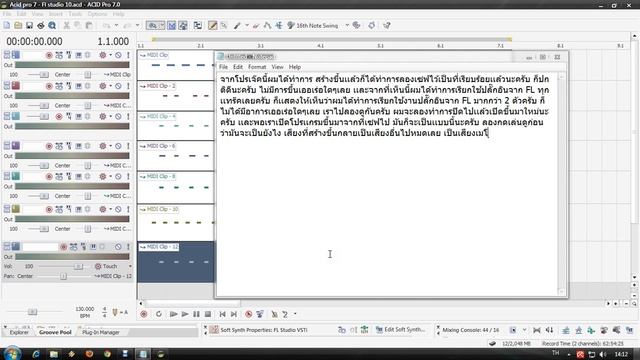Minimize height of first track header
The height and width of the screenshot is (360, 640).
7,55
